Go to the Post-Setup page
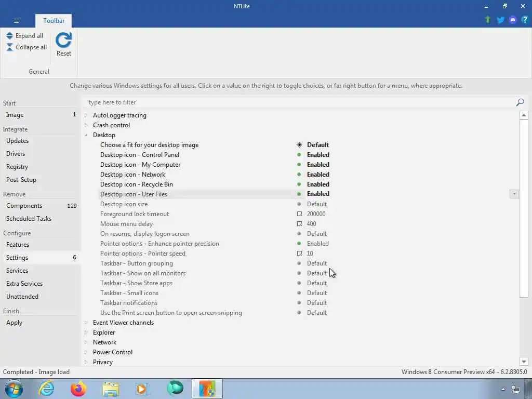 tap(40, 179)
